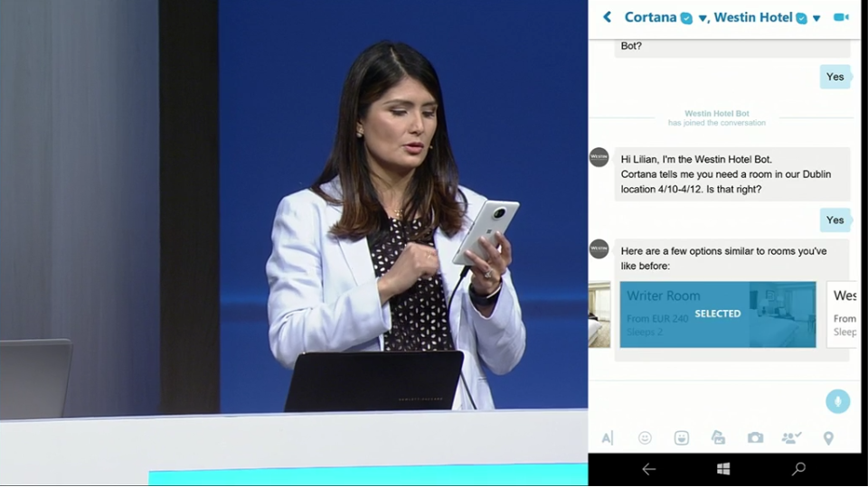Click the verified badge next to Cortana
Image resolution: width=868 pixels, height=487 pixels.
click(686, 18)
